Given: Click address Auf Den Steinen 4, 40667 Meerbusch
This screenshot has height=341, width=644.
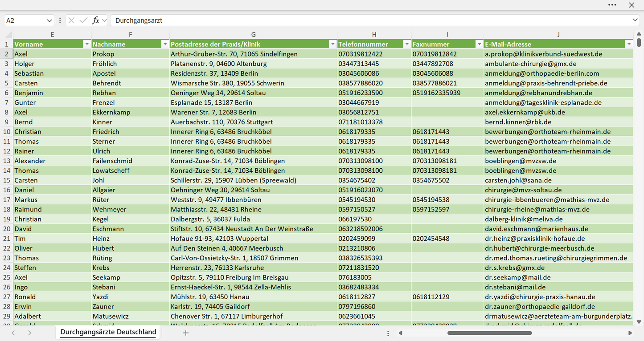Looking at the screenshot, I should (x=253, y=248).
